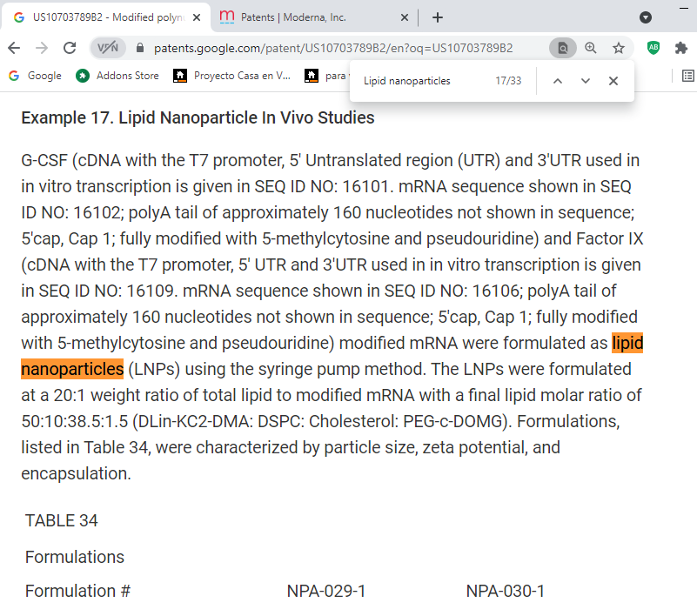This screenshot has width=697, height=616.
Task: Click the green AB extension icon
Action: point(653,48)
